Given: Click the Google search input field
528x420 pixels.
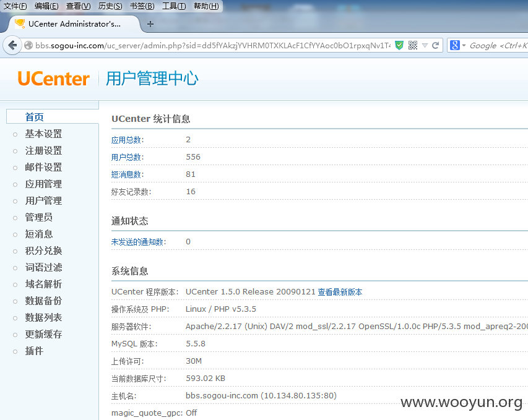Looking at the screenshot, I should (498, 45).
